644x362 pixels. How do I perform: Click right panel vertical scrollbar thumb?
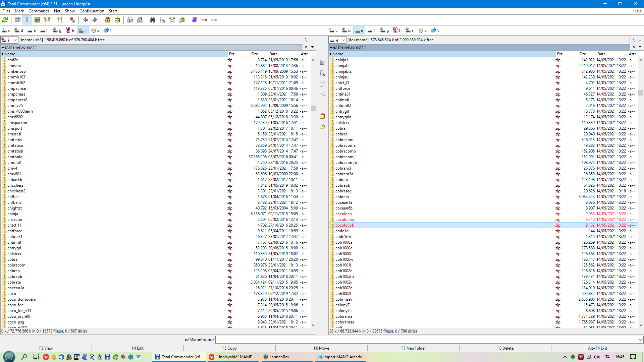point(641,93)
